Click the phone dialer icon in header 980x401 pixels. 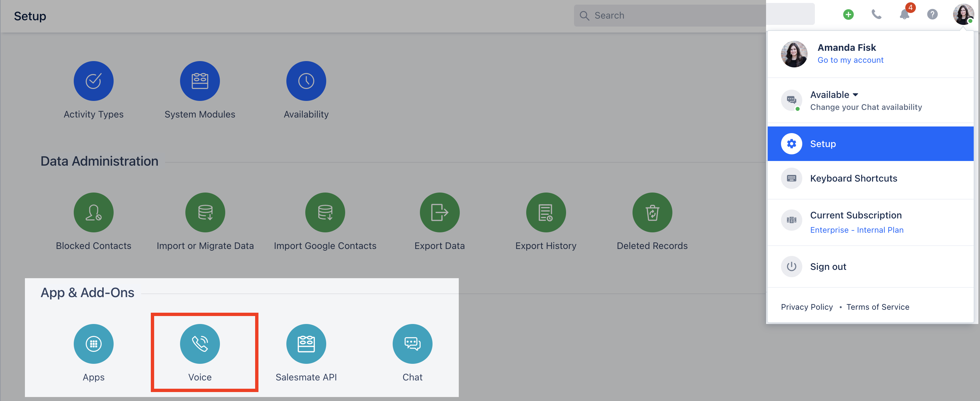(x=876, y=15)
